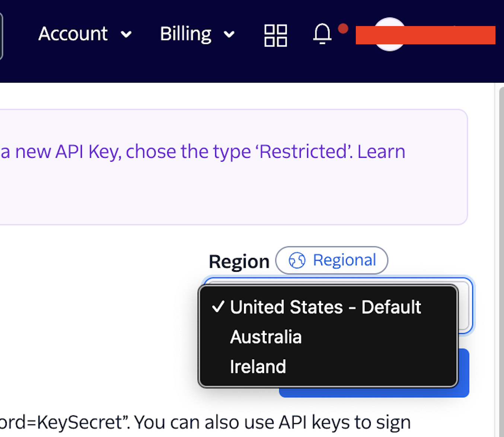Expand the Account chevron arrow
Image resolution: width=504 pixels, height=437 pixels.
[x=127, y=35]
